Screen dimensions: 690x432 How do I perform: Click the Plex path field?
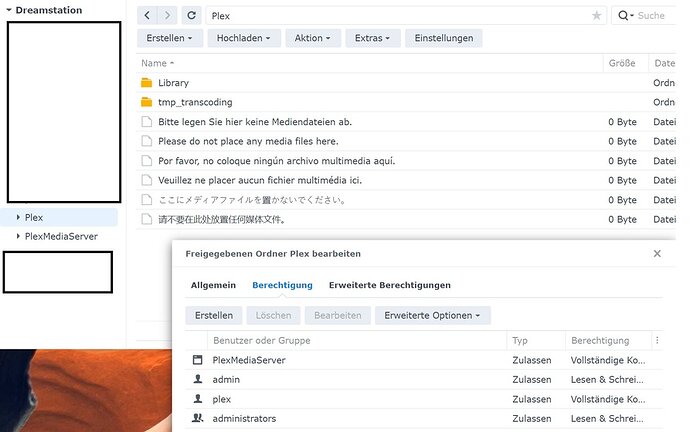pyautogui.click(x=406, y=16)
